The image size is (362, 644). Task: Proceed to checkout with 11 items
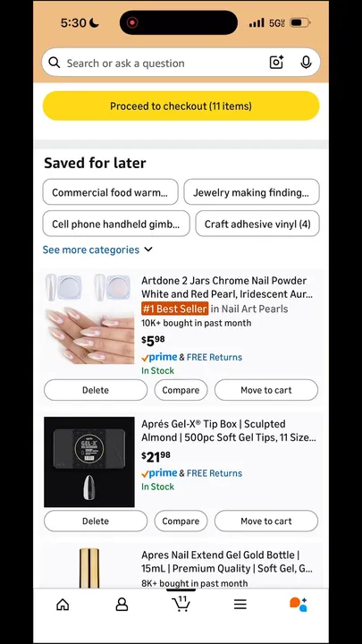click(x=181, y=106)
